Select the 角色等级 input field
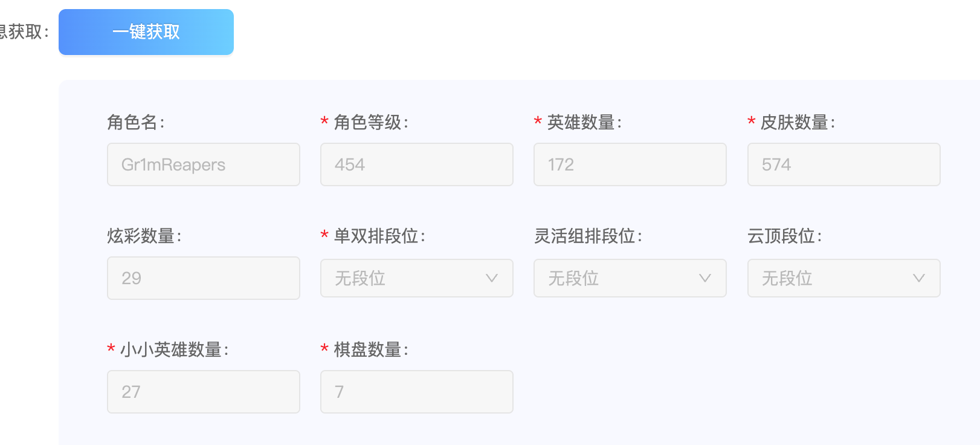 tap(417, 164)
